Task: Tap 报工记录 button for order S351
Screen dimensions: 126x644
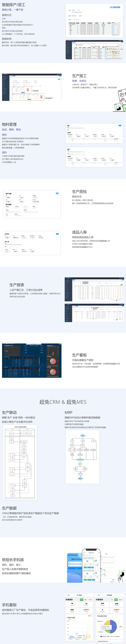Action: 85,580
